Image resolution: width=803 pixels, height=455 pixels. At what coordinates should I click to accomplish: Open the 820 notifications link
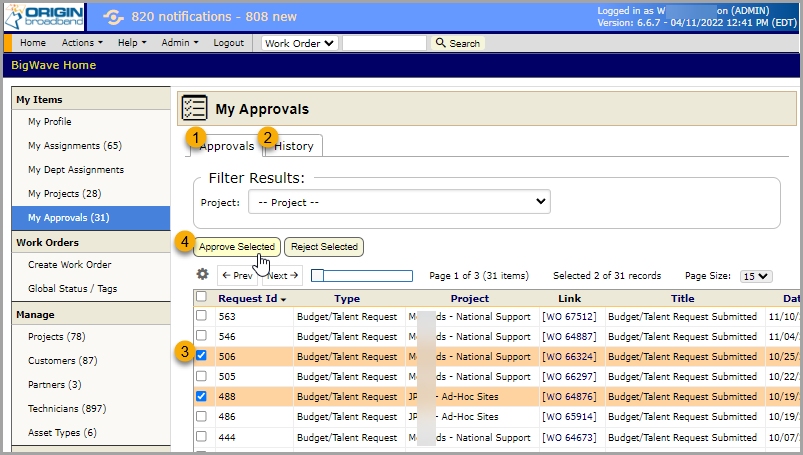[x=214, y=17]
